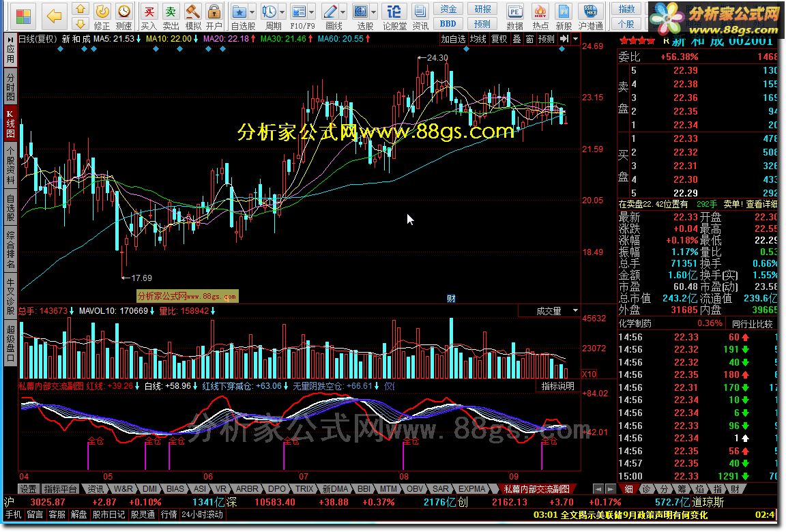Click the 研报 research report button
786x532 pixels.
point(482,9)
